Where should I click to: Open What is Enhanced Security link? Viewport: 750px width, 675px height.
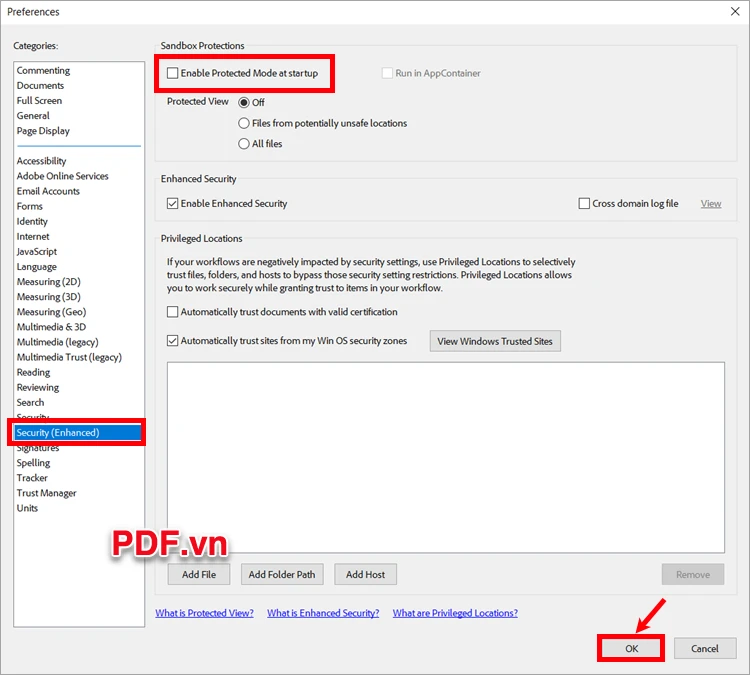coord(323,613)
